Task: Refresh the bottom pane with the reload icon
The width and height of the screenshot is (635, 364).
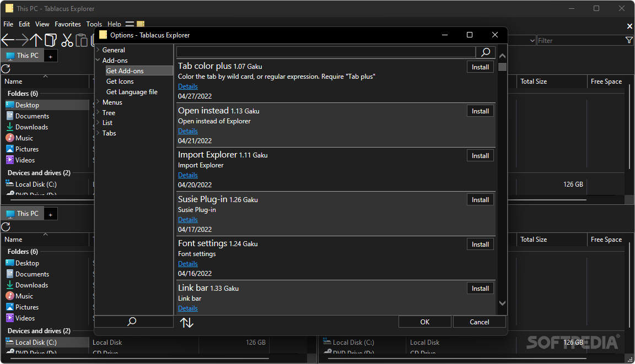Action: click(x=6, y=227)
